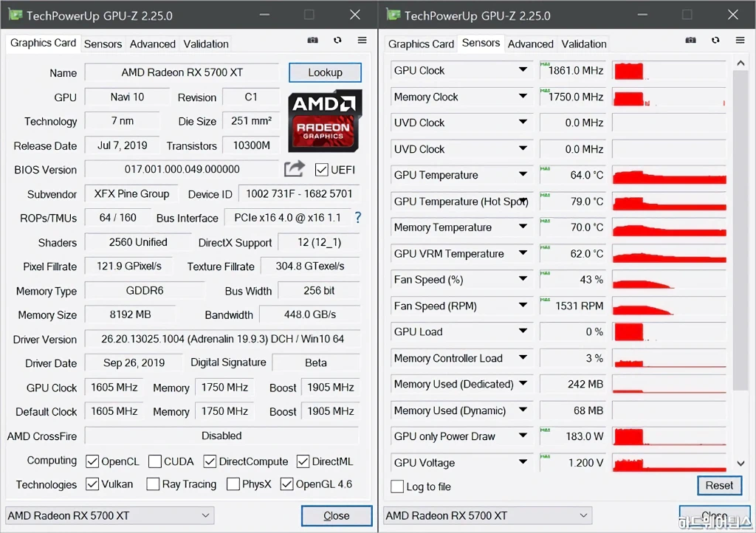Toggle the DirectCompute checkbox
This screenshot has width=756, height=533.
(x=210, y=461)
